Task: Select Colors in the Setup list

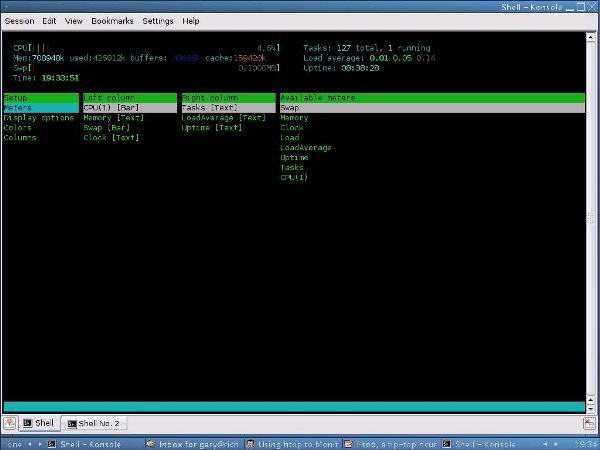Action: point(18,128)
